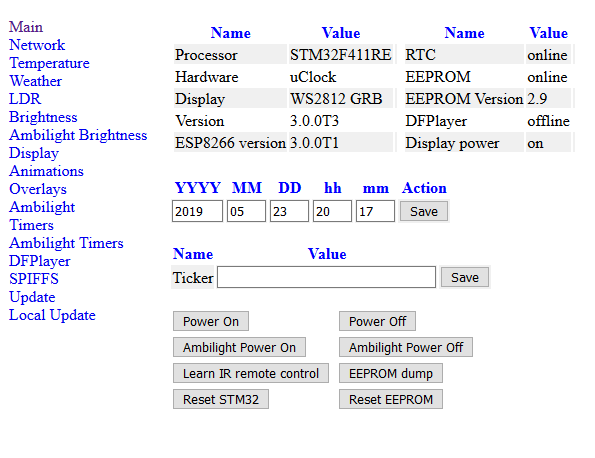Click the DD day input field

(289, 211)
